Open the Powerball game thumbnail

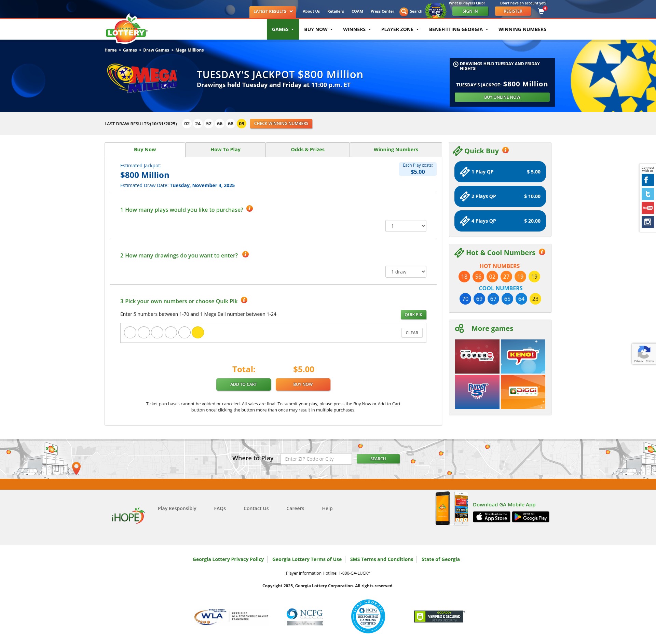point(477,356)
